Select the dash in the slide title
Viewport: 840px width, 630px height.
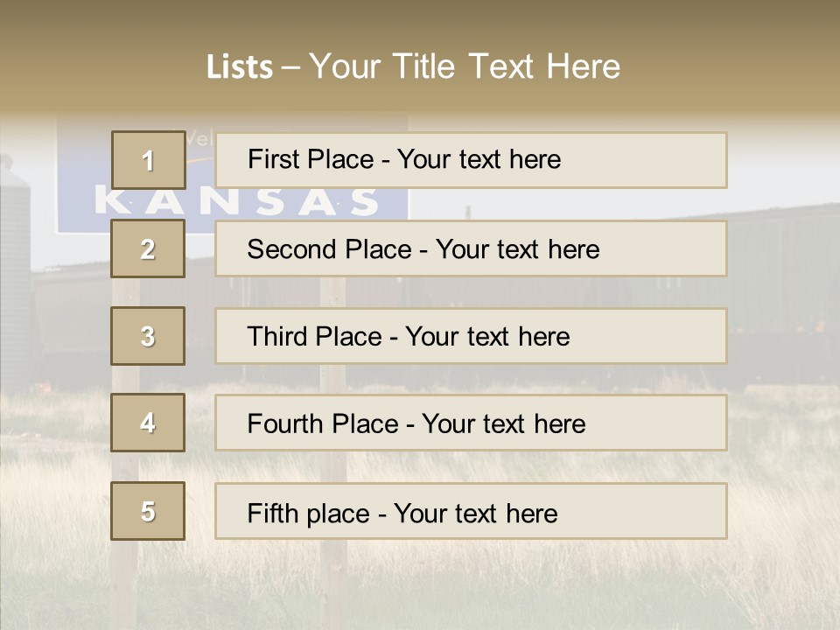pyautogui.click(x=291, y=68)
